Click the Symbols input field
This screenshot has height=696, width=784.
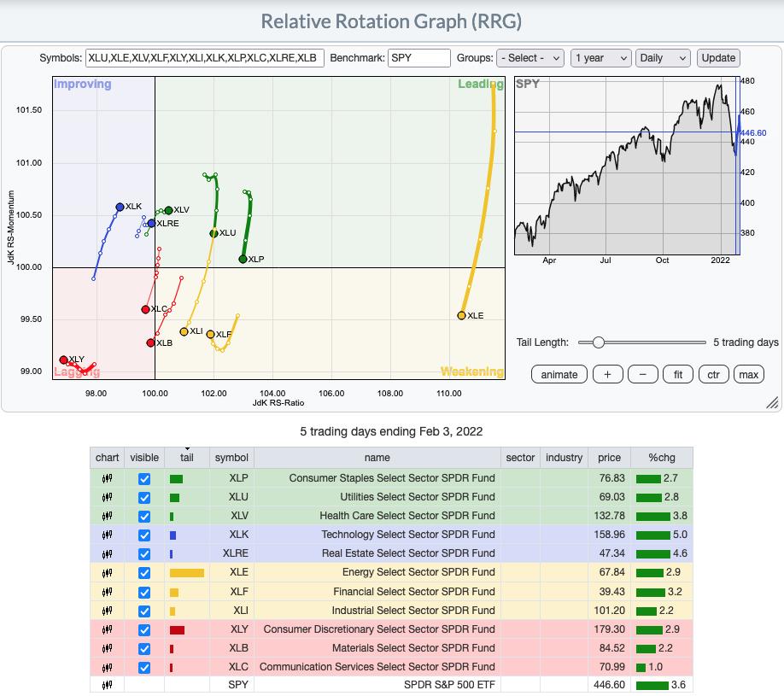click(x=204, y=58)
